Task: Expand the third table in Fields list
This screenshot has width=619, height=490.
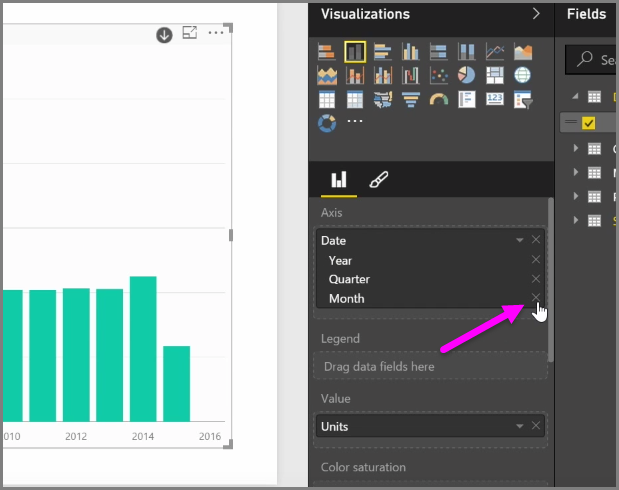Action: [x=576, y=172]
